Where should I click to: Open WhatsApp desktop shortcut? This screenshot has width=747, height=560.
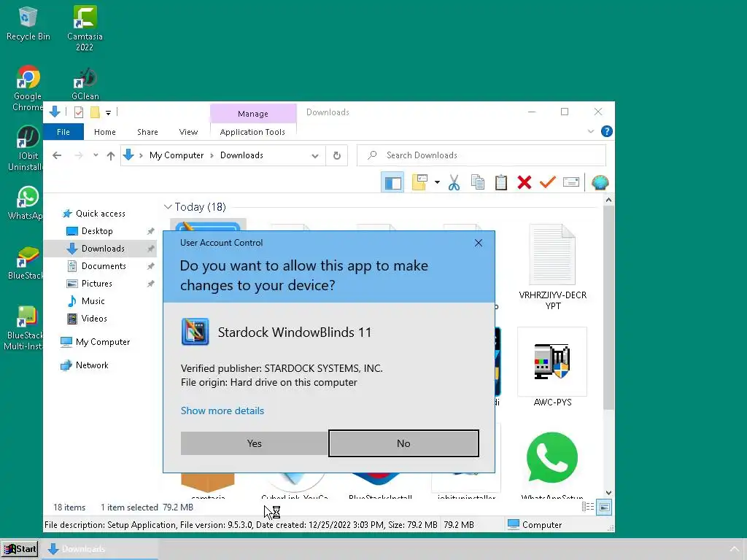coord(26,203)
